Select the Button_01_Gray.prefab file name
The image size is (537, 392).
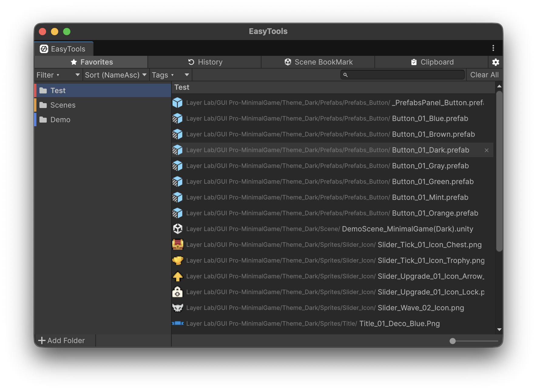tap(431, 166)
